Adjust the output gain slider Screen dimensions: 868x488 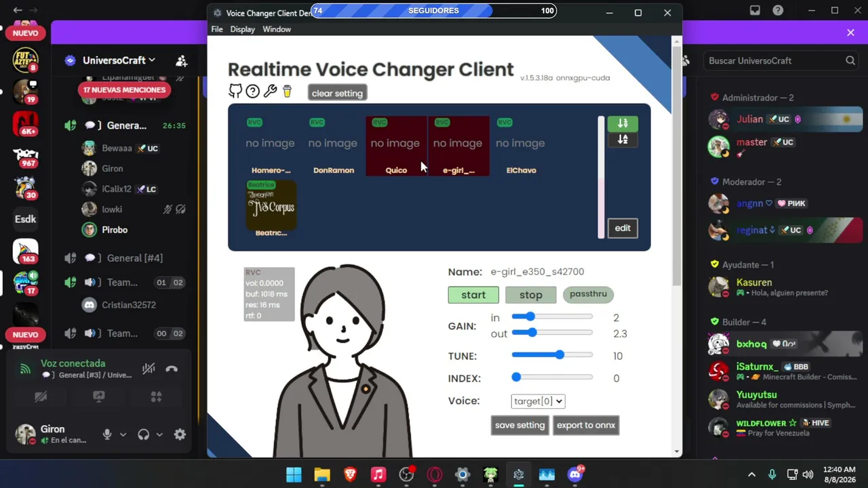coord(552,333)
